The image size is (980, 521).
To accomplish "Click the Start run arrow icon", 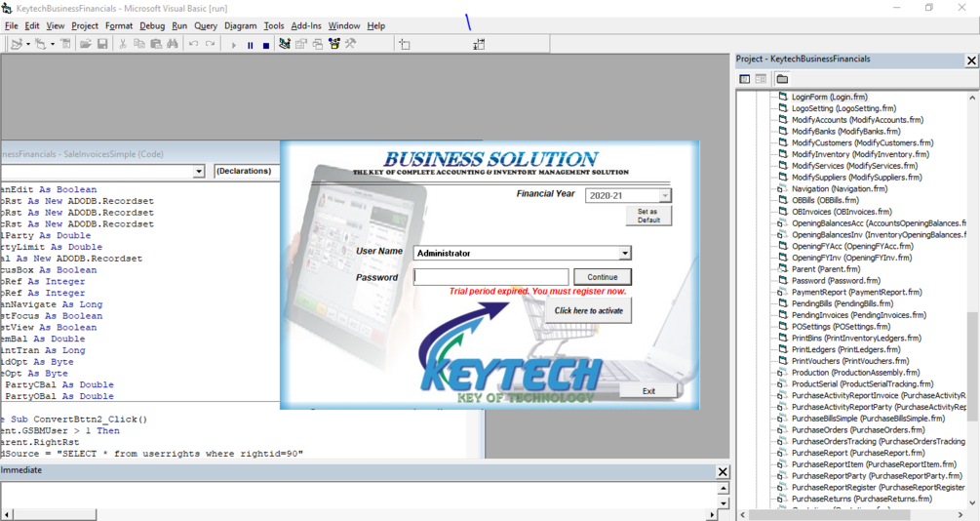I will (x=234, y=45).
